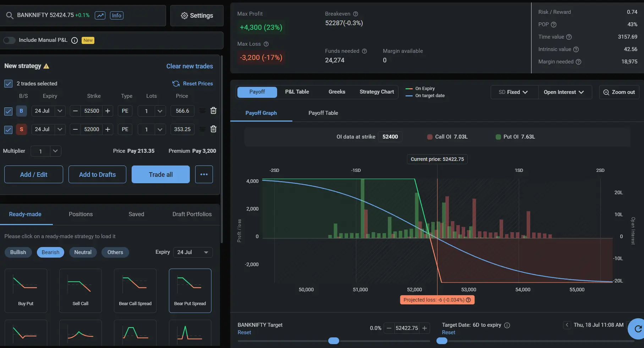
Task: Click Add to Drafts button
Action: click(x=97, y=174)
